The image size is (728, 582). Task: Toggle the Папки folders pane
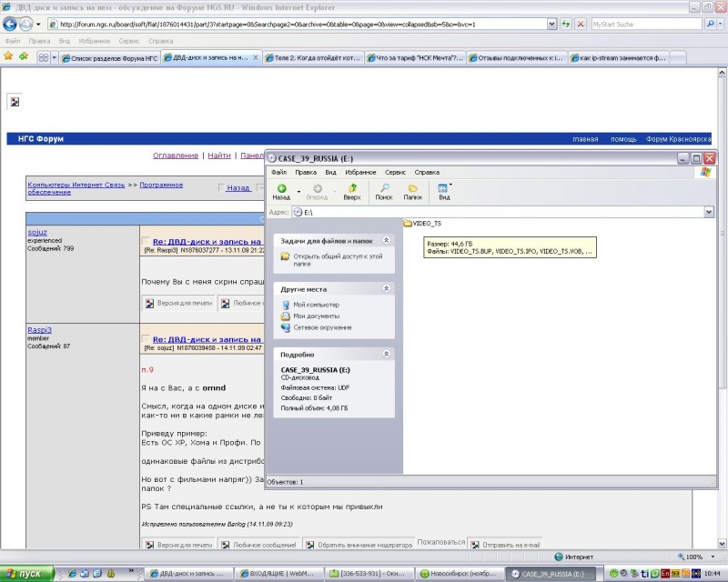click(412, 191)
